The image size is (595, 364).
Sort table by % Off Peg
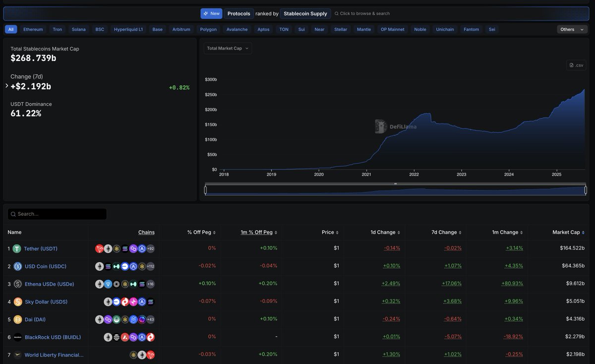coord(201,232)
